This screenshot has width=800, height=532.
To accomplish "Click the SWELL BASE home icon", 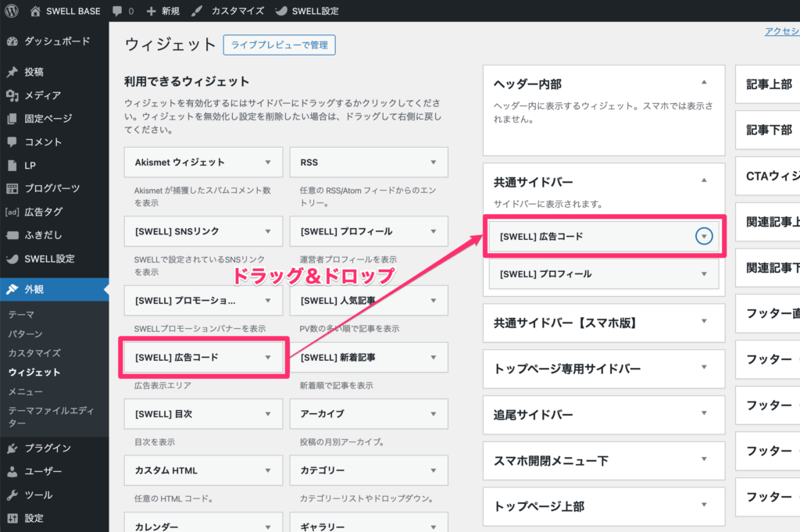I will pyautogui.click(x=36, y=12).
